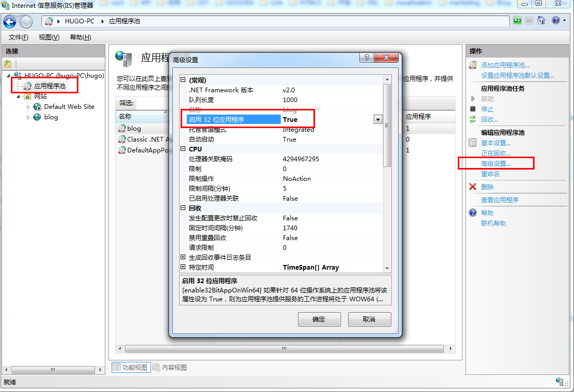
Task: Click the dialog vertical scrollbar thumb
Action: [x=387, y=125]
